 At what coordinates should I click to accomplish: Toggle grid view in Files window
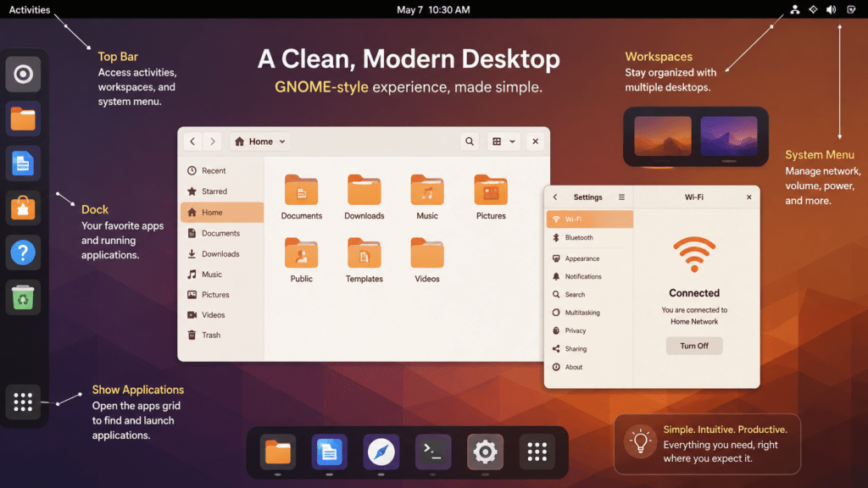tap(497, 141)
